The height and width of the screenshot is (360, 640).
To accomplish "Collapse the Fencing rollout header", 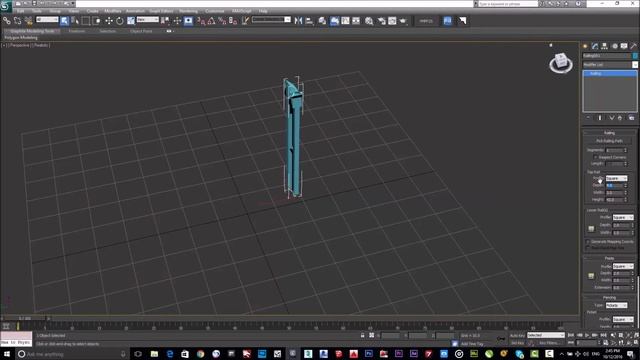I will click(x=609, y=298).
